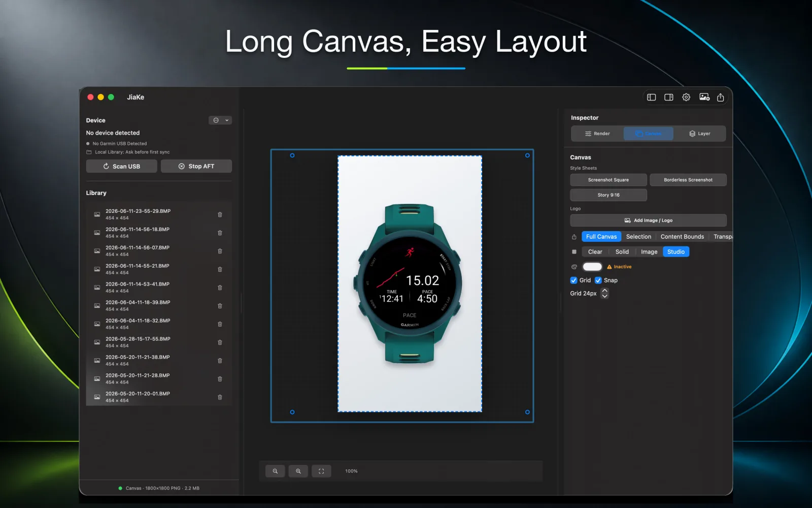Apply the Story 9:16 style sheet

[608, 195]
